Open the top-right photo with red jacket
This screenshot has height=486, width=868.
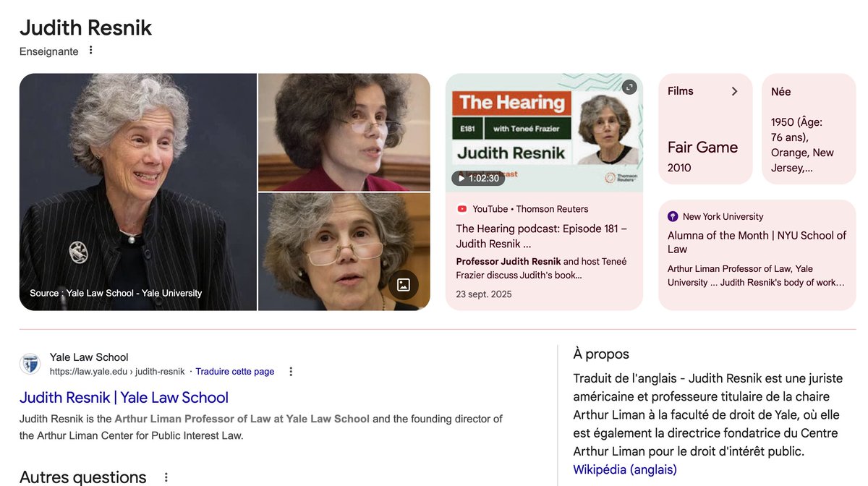pos(344,132)
